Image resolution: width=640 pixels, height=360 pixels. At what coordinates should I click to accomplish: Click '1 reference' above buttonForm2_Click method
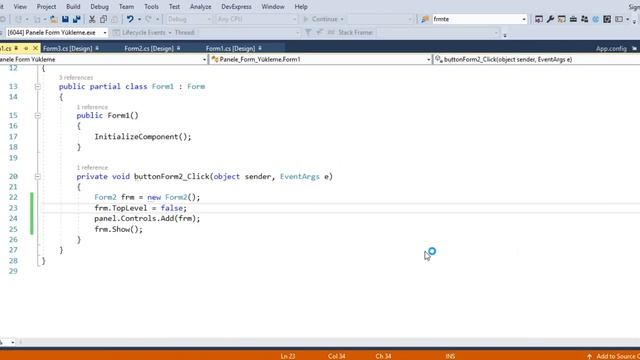pyautogui.click(x=92, y=168)
